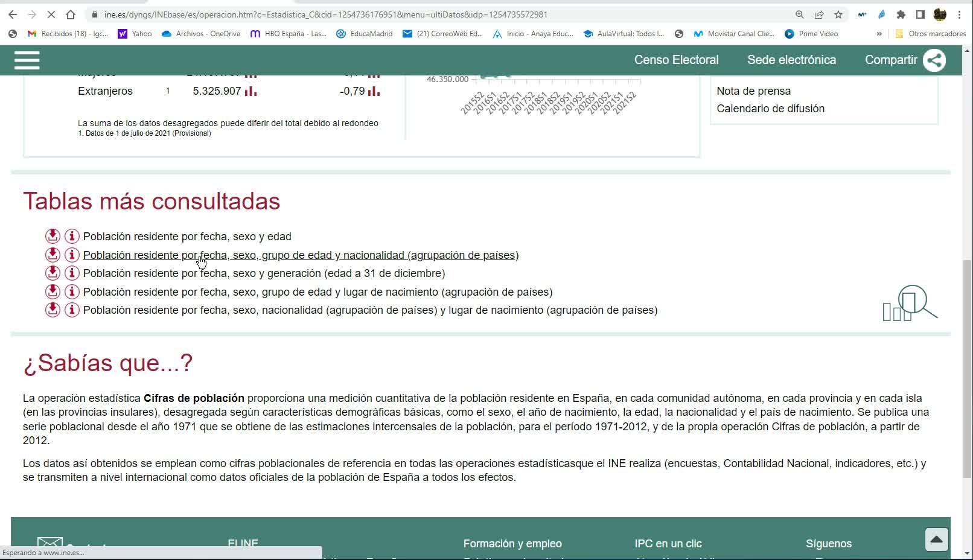Open the 'Inicio - Anaya Educ...' bookmark
Screen dimensions: 973x560
[x=533, y=34]
